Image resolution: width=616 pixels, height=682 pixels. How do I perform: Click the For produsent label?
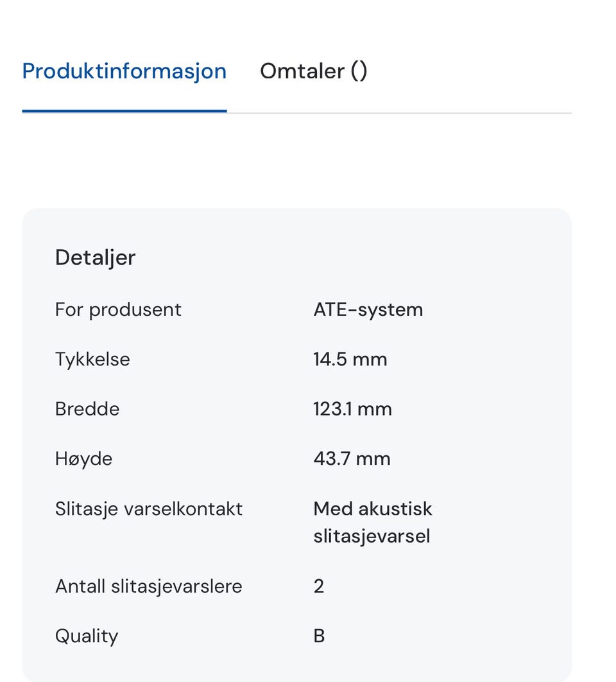pos(118,310)
